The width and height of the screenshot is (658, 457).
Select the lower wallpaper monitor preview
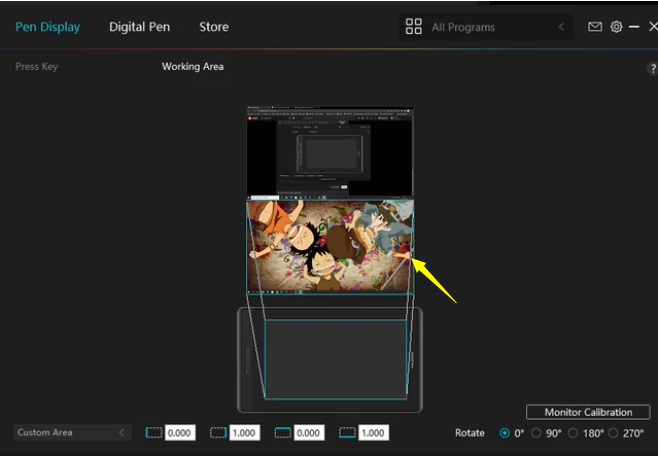point(330,247)
